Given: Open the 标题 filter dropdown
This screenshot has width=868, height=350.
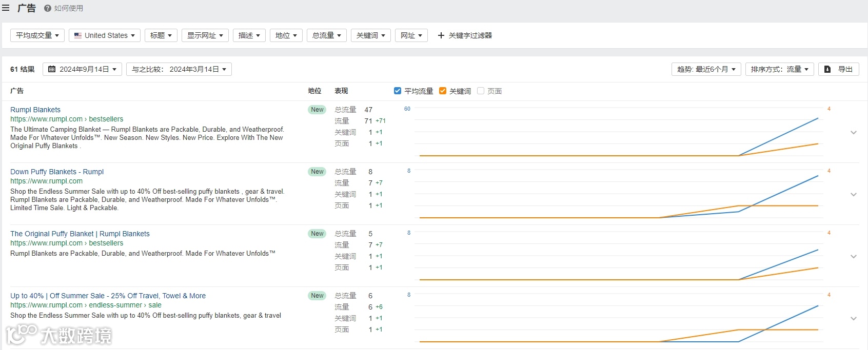Looking at the screenshot, I should tap(161, 35).
